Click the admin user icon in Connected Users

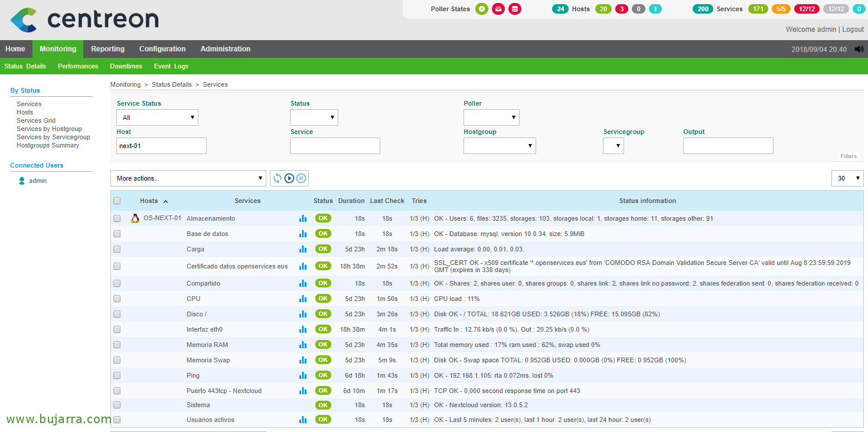click(x=22, y=181)
